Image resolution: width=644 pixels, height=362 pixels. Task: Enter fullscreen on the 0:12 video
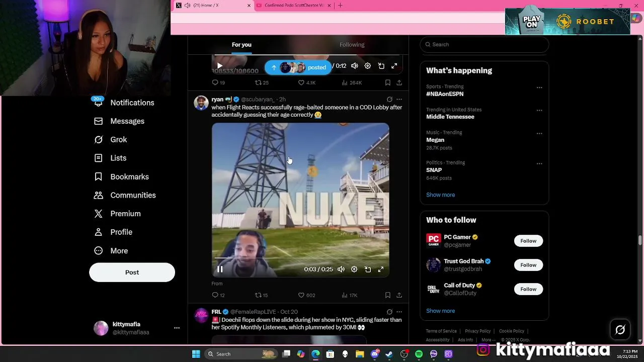(394, 66)
